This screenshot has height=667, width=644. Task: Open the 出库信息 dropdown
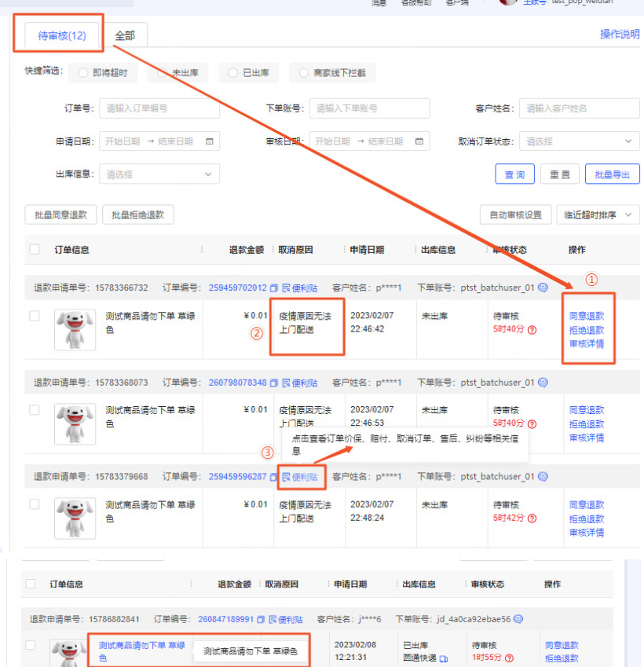(159, 174)
